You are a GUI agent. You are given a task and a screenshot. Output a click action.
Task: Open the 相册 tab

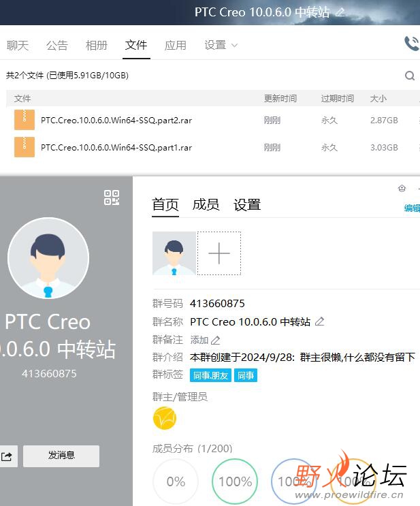tap(97, 45)
